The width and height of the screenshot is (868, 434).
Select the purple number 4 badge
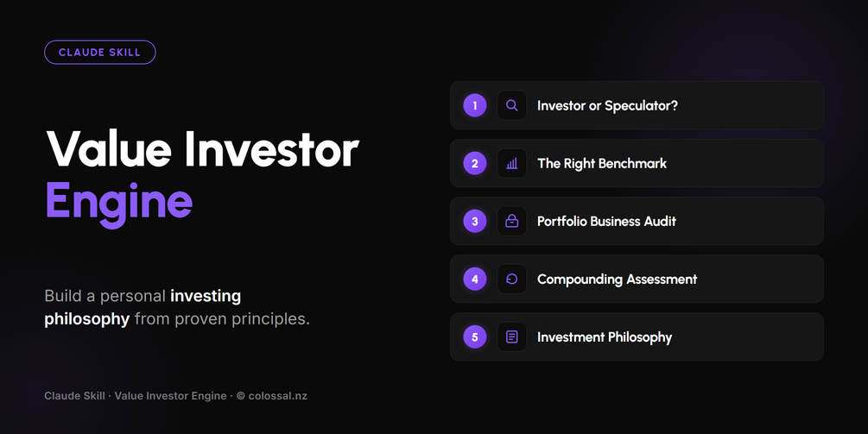474,280
